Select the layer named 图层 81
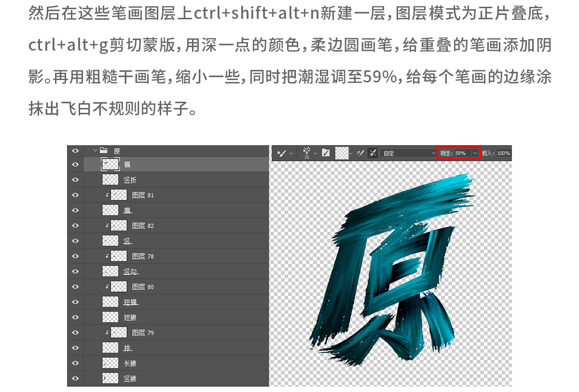The width and height of the screenshot is (579, 392). (143, 195)
